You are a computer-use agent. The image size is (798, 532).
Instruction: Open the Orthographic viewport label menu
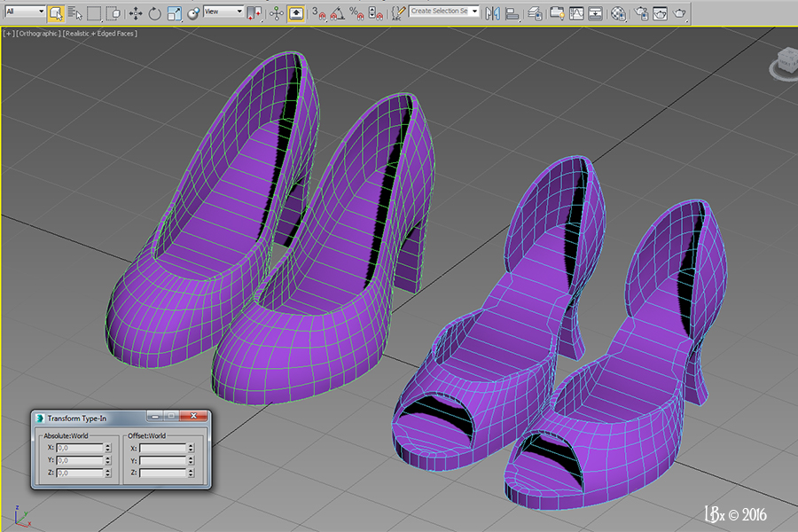(38, 34)
